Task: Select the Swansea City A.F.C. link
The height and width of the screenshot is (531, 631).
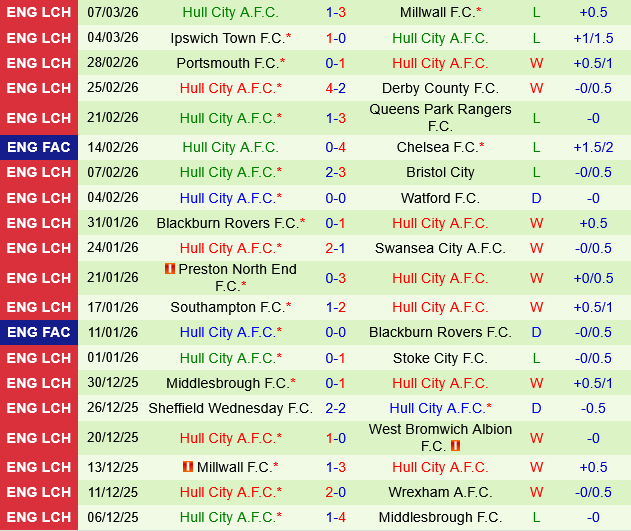Action: (440, 248)
